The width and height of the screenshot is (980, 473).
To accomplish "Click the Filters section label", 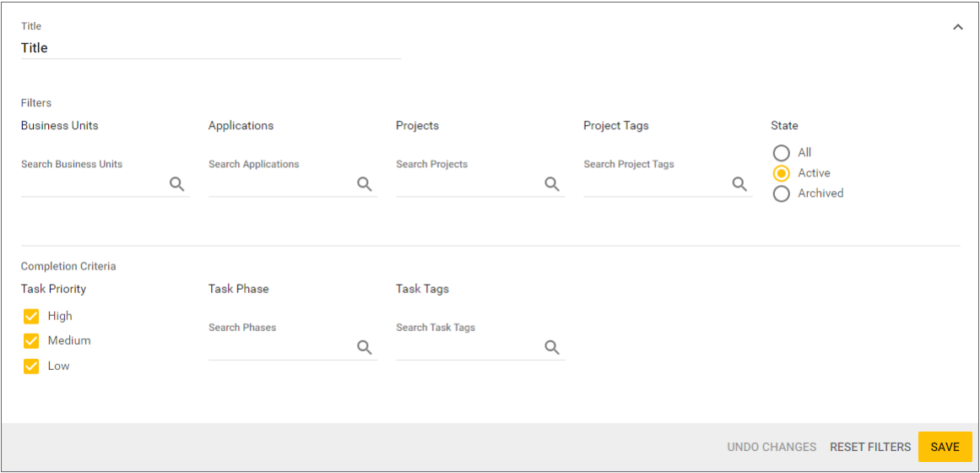I will pyautogui.click(x=36, y=102).
